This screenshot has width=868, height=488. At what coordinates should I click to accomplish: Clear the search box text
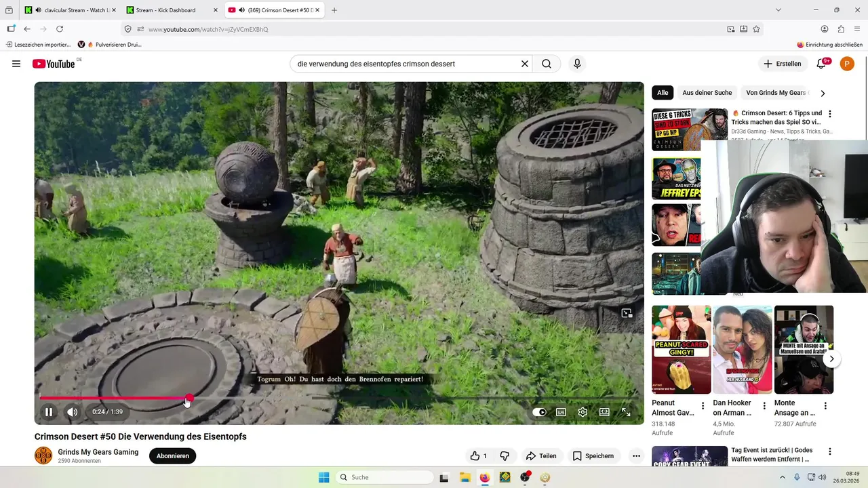(524, 64)
